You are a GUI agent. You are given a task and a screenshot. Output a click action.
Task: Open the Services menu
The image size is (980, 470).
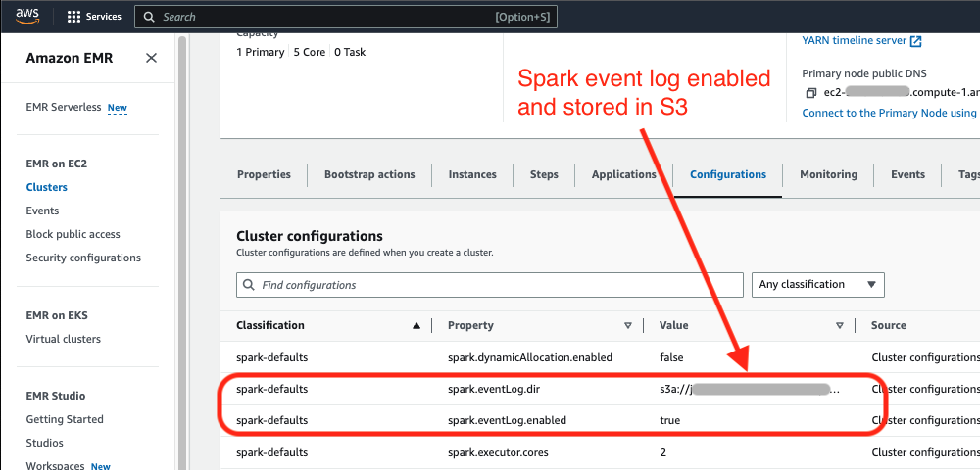click(x=94, y=17)
